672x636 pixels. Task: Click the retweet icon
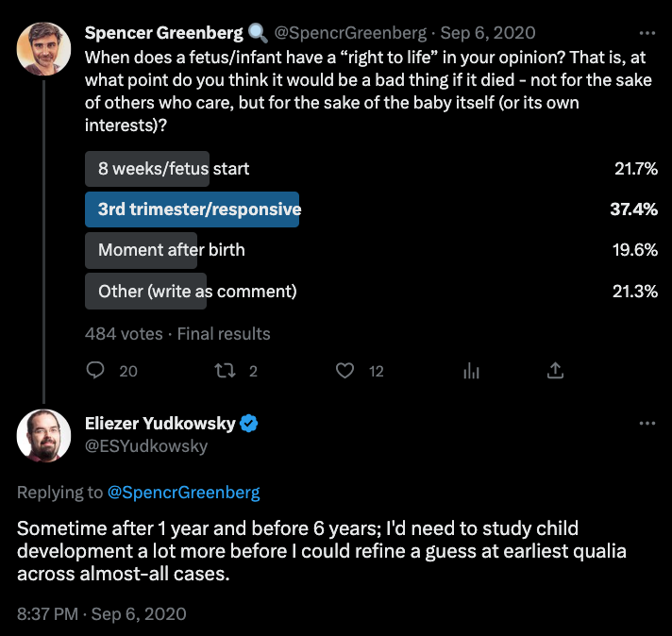(224, 371)
